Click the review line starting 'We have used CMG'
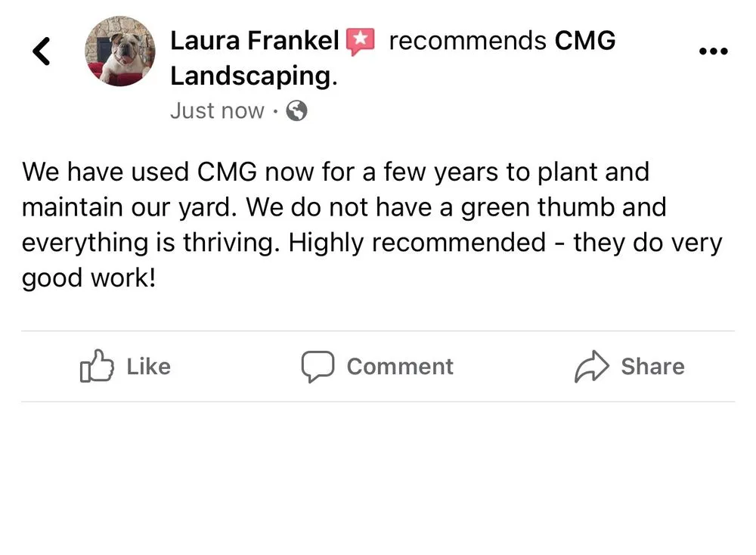This screenshot has width=756, height=555. 335,172
